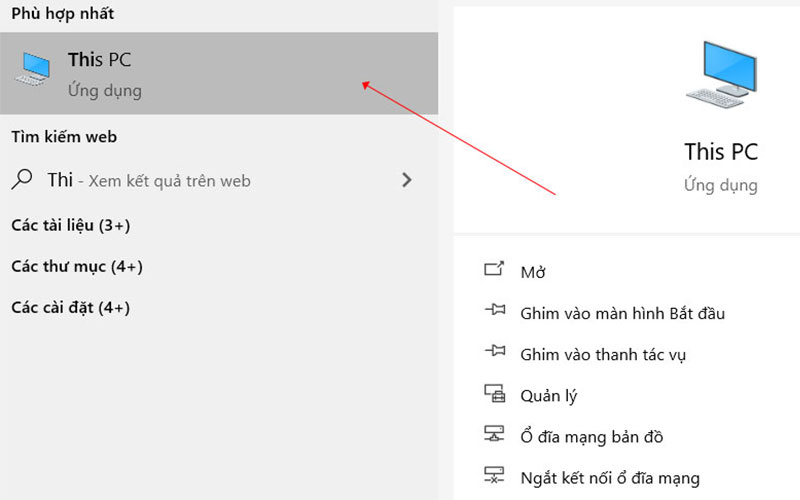Select Ghim vào màn hình Bắt đầu
The height and width of the screenshot is (500, 800).
click(x=622, y=313)
